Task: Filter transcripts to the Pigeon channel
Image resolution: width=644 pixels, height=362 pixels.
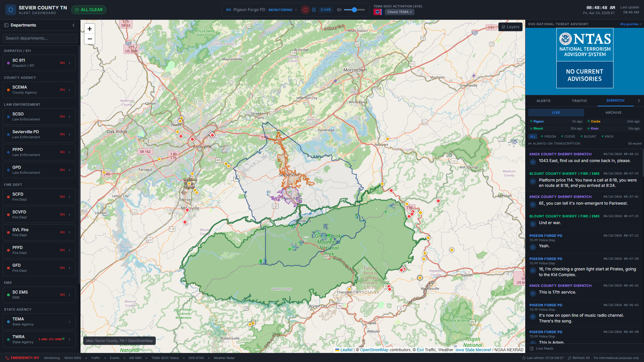Action: 550,137
